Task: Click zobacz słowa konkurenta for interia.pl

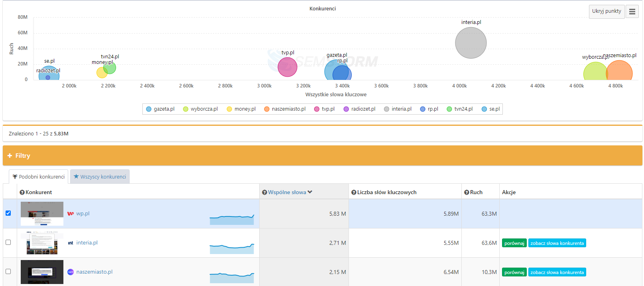Action: (x=557, y=243)
